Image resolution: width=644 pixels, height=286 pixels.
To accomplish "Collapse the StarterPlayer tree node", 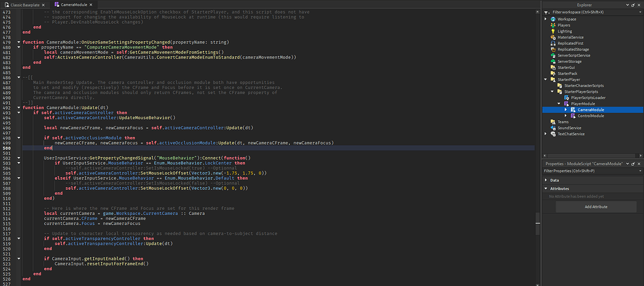I will (x=546, y=79).
